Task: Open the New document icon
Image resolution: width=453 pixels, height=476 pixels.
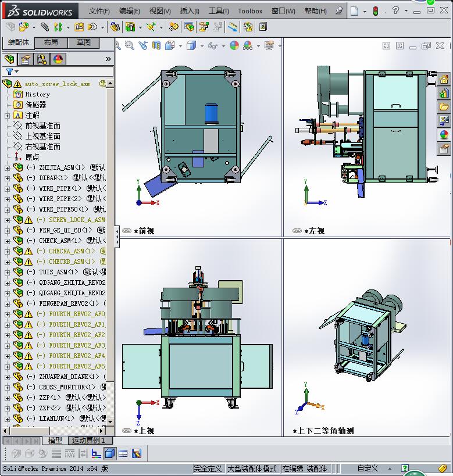Action: (354, 11)
